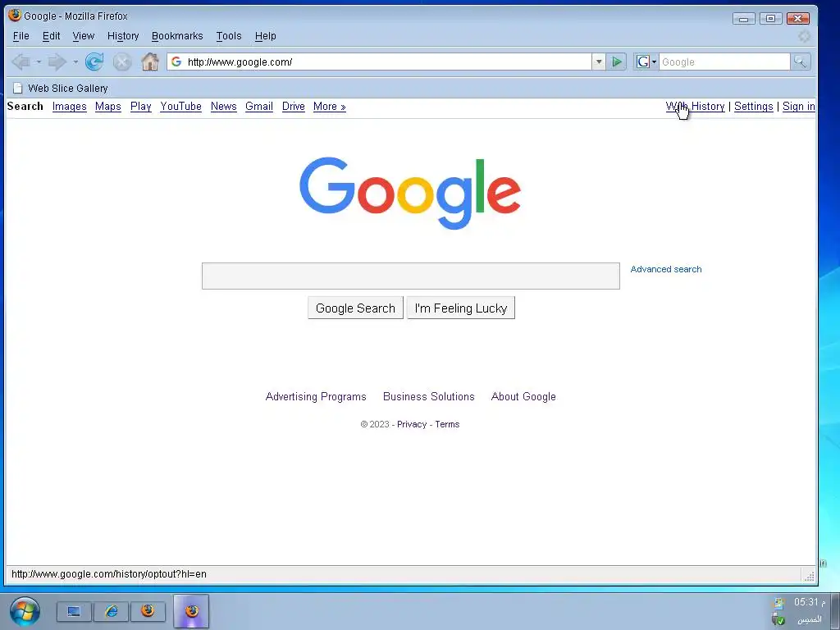
Task: Click the Sign in link
Action: point(799,107)
